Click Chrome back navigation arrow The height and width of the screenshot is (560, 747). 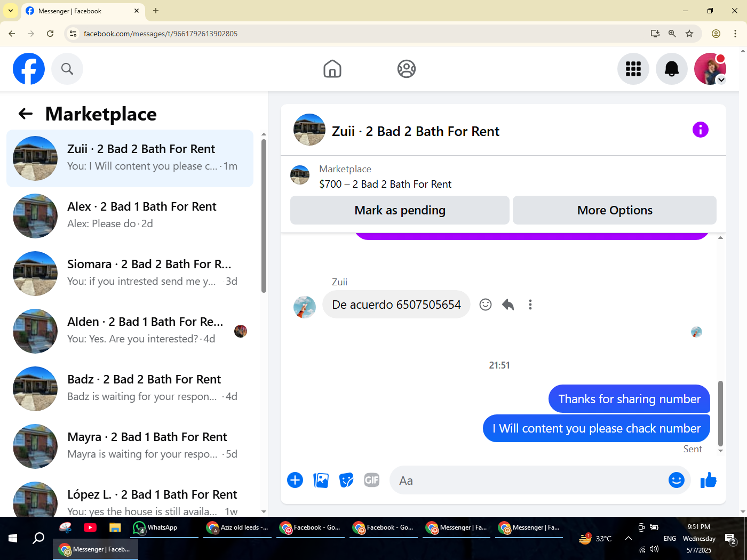click(x=12, y=34)
